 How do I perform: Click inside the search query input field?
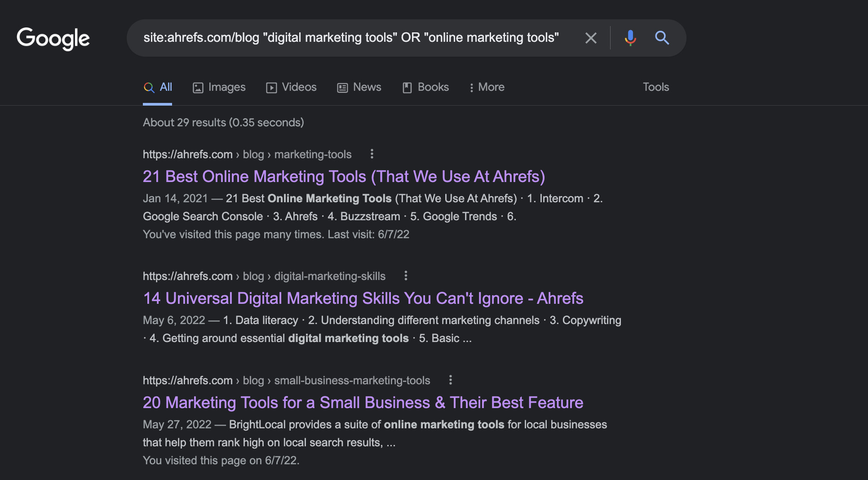click(x=350, y=38)
